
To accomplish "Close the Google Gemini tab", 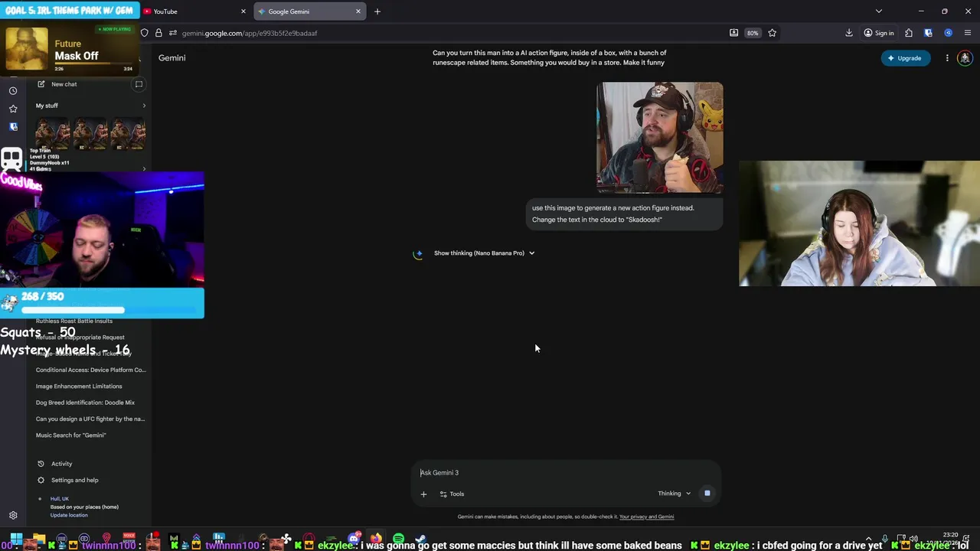I will pyautogui.click(x=358, y=11).
